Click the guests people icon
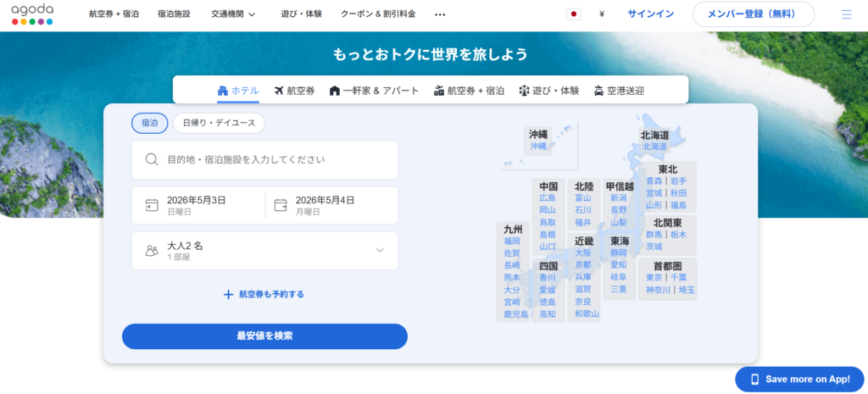The width and height of the screenshot is (868, 394). [152, 251]
